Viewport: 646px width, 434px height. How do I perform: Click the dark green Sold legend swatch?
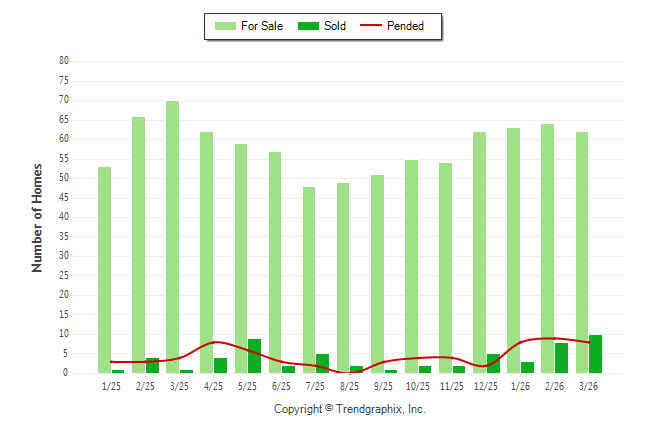(x=308, y=26)
